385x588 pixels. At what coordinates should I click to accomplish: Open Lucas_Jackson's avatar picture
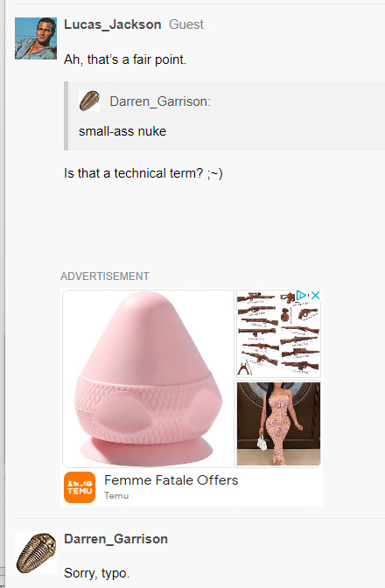36,38
